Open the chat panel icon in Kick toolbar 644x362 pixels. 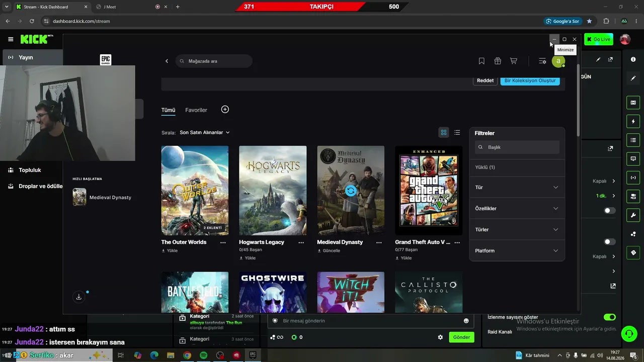point(633,158)
